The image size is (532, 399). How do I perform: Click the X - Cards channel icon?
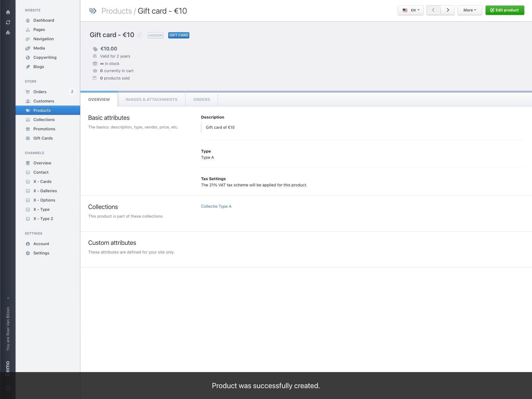coord(28,182)
